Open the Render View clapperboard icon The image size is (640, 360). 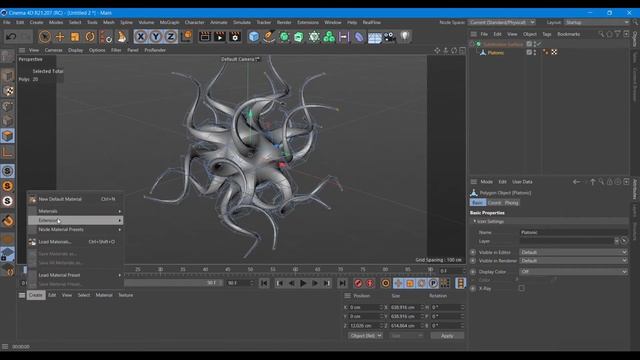pyautogui.click(x=205, y=37)
